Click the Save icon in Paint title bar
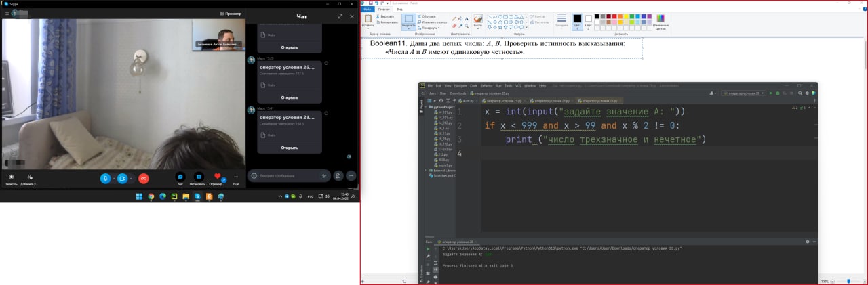868x285 pixels. 370,3
